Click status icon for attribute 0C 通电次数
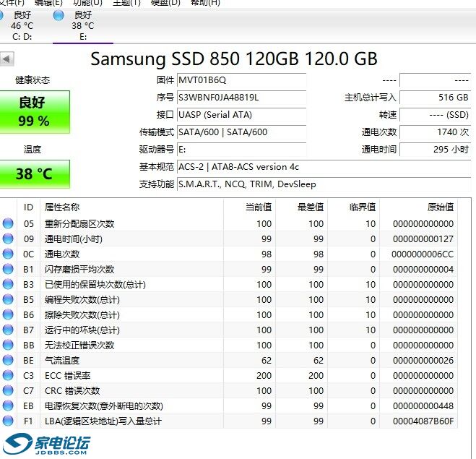The width and height of the screenshot is (476, 459). click(8, 254)
